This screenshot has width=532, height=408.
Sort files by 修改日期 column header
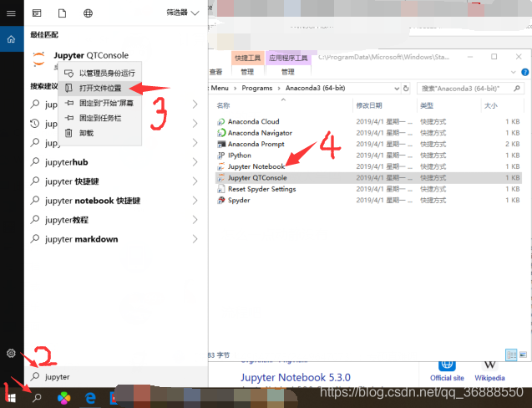pos(369,105)
